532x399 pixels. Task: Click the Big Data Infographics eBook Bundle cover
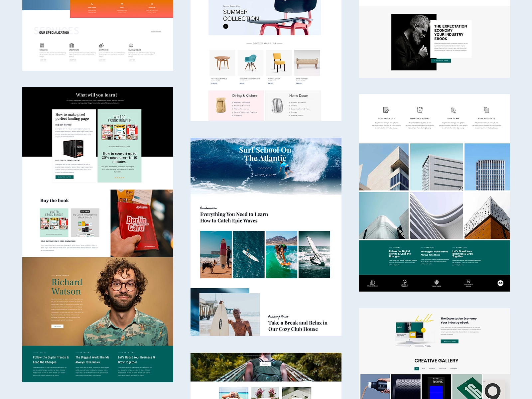pos(85,222)
